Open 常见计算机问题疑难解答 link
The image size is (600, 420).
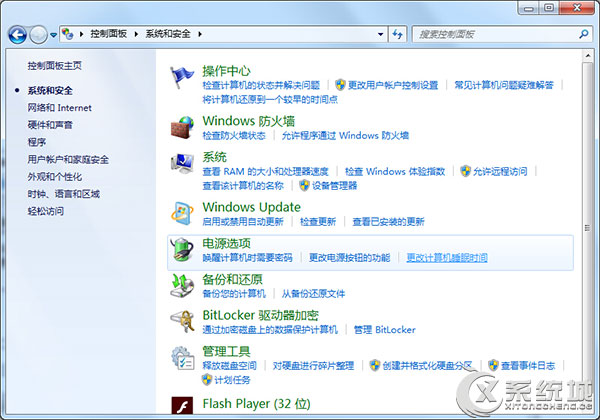504,85
